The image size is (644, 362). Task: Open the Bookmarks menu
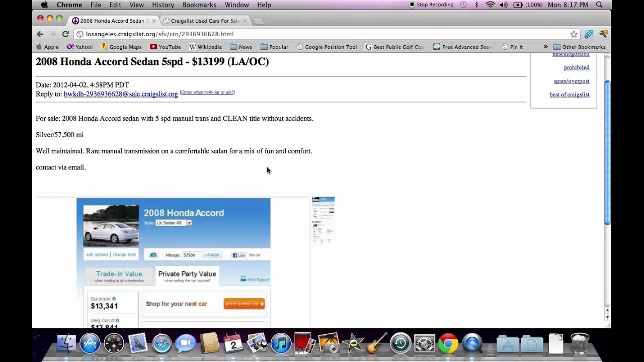199,5
